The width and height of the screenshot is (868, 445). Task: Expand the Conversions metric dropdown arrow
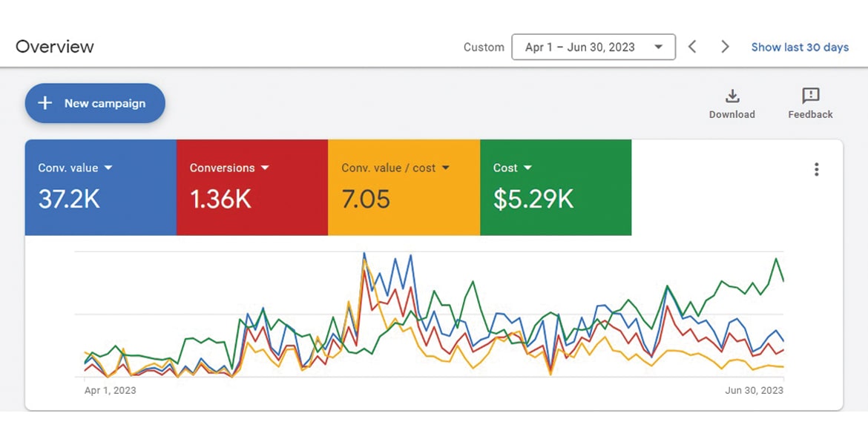tap(265, 168)
